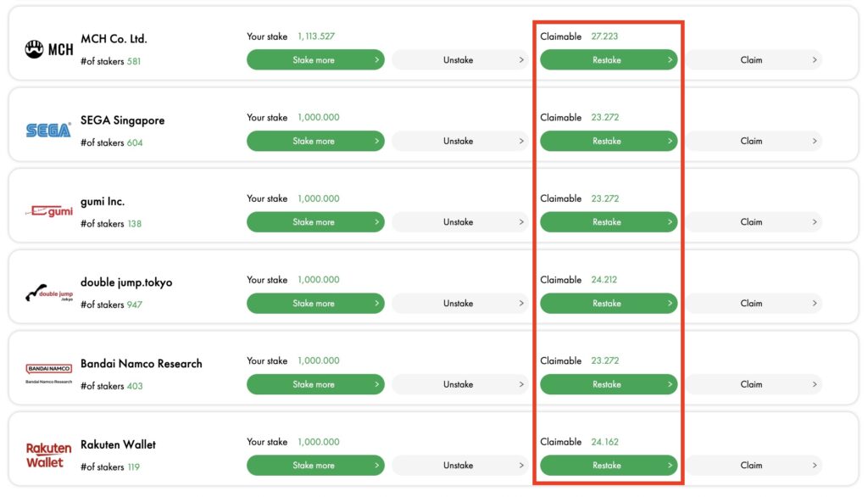
Task: Claim Rakuten Wallet rewards
Action: pyautogui.click(x=754, y=466)
